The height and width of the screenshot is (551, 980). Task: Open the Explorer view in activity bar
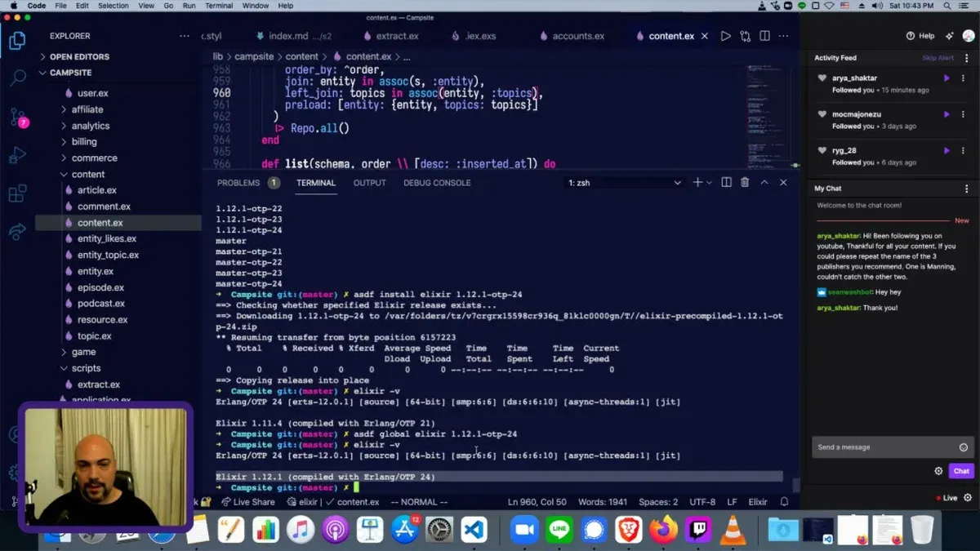17,40
